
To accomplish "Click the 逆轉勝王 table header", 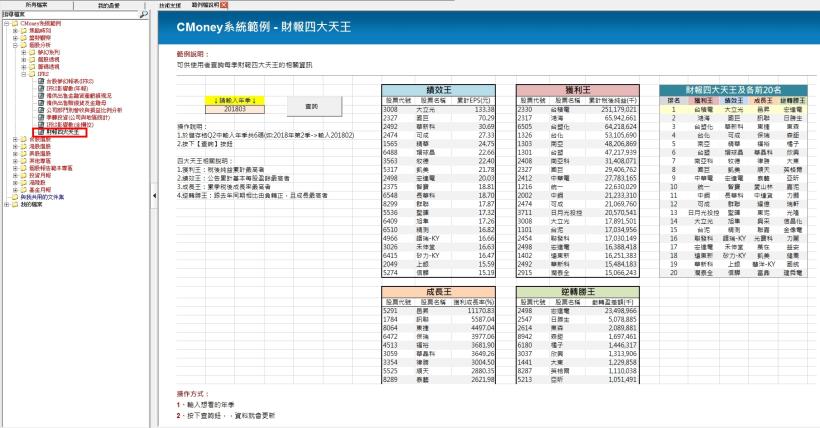I will 577,292.
